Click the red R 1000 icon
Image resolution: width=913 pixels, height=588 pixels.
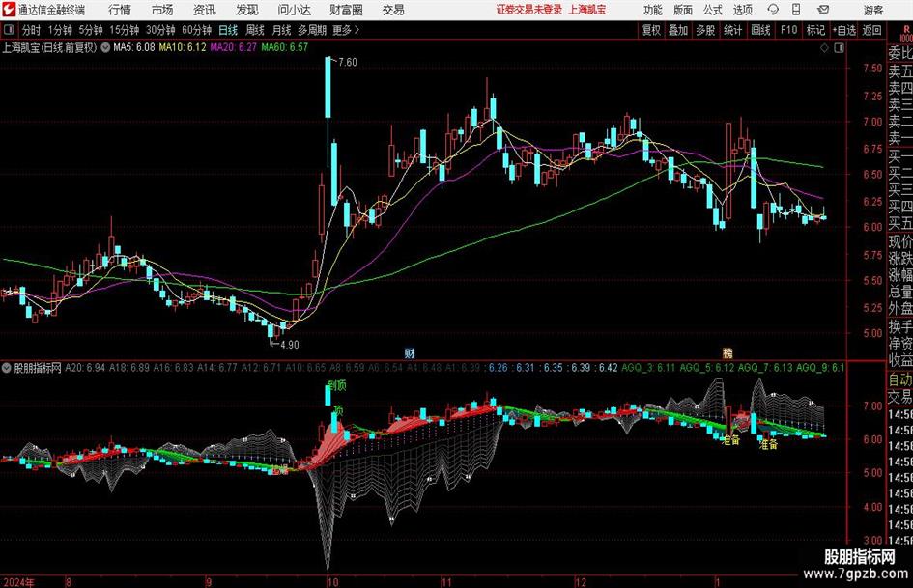tap(905, 33)
